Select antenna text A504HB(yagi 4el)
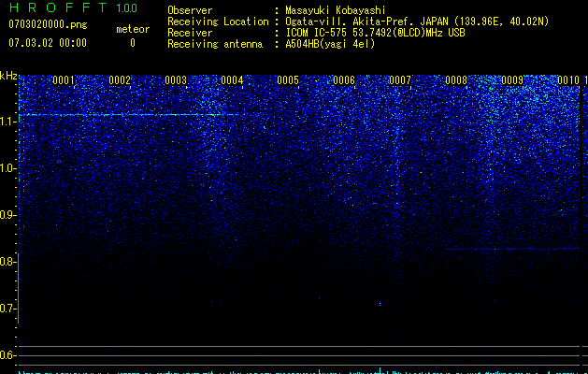This screenshot has height=374, width=588. [x=330, y=44]
